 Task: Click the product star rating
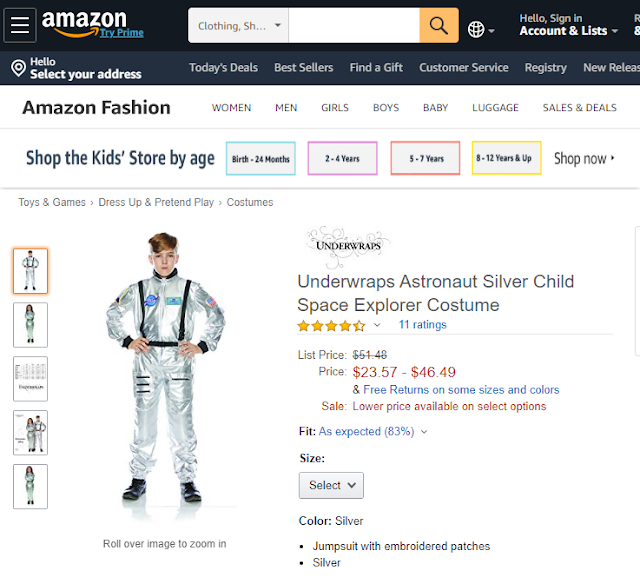tap(331, 325)
